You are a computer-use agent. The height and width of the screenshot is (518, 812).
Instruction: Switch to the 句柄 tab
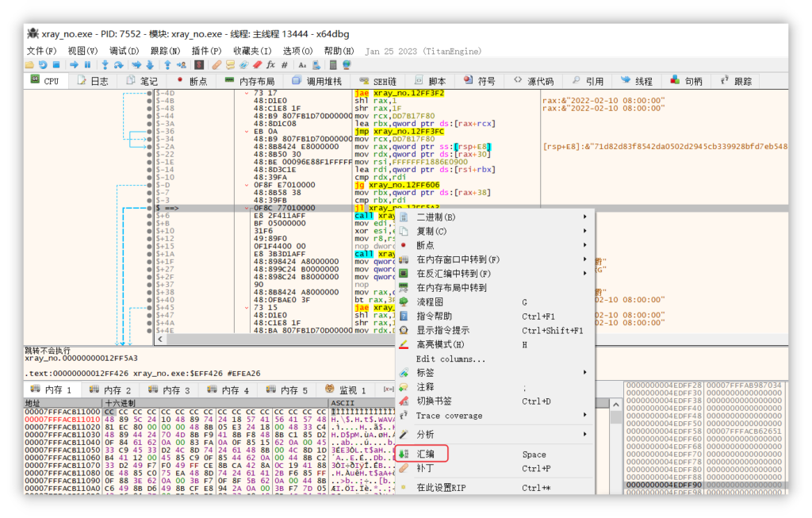687,81
